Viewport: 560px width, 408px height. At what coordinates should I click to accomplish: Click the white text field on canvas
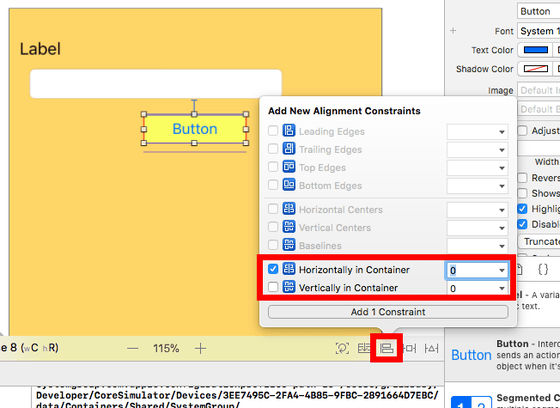(156, 84)
